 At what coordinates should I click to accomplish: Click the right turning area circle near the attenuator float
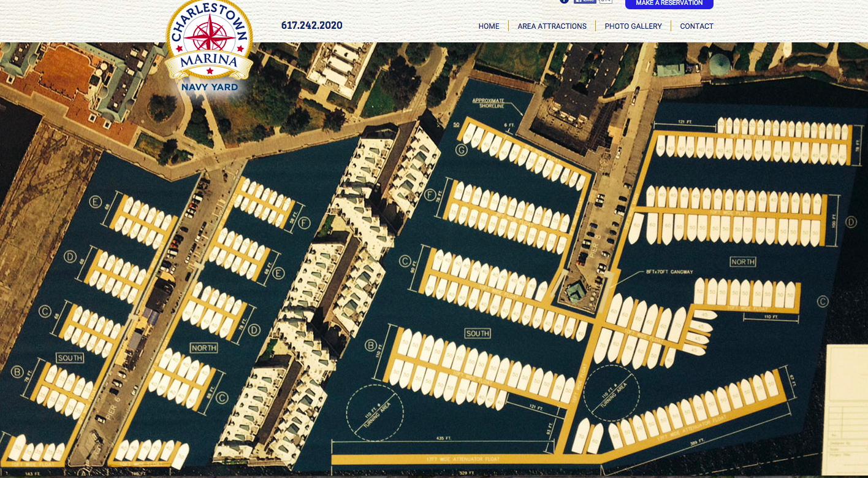pyautogui.click(x=611, y=394)
